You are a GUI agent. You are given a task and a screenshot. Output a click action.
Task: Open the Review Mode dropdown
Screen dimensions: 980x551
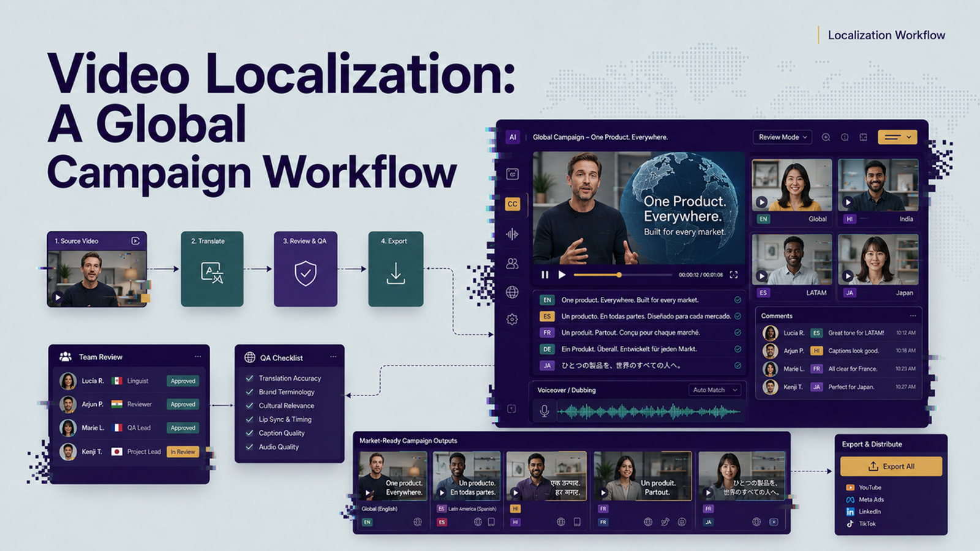[x=782, y=137]
